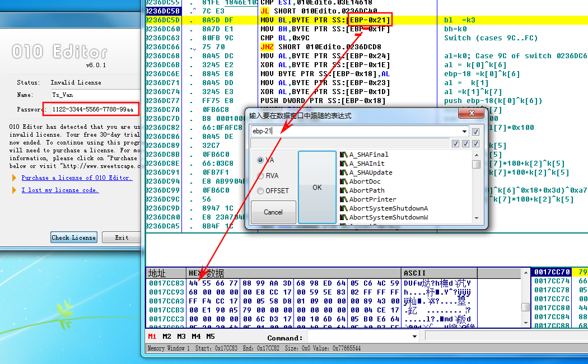Open the Purchase a license of 010 Editor link
This screenshot has width=588, height=364.
pyautogui.click(x=77, y=178)
